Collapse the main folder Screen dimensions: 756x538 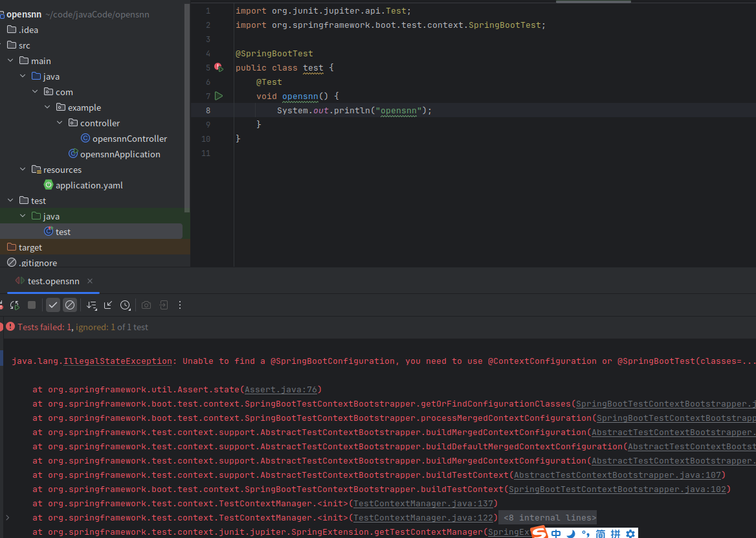[10, 61]
